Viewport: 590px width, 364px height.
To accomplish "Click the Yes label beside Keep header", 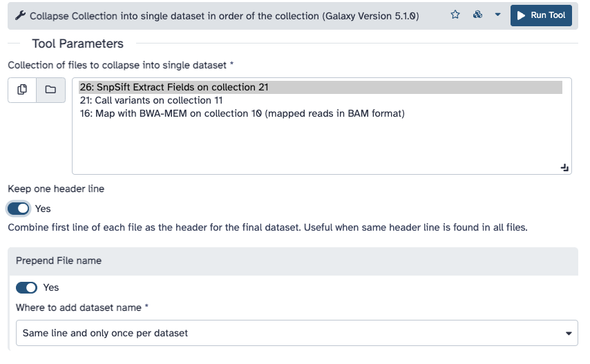I will [43, 209].
